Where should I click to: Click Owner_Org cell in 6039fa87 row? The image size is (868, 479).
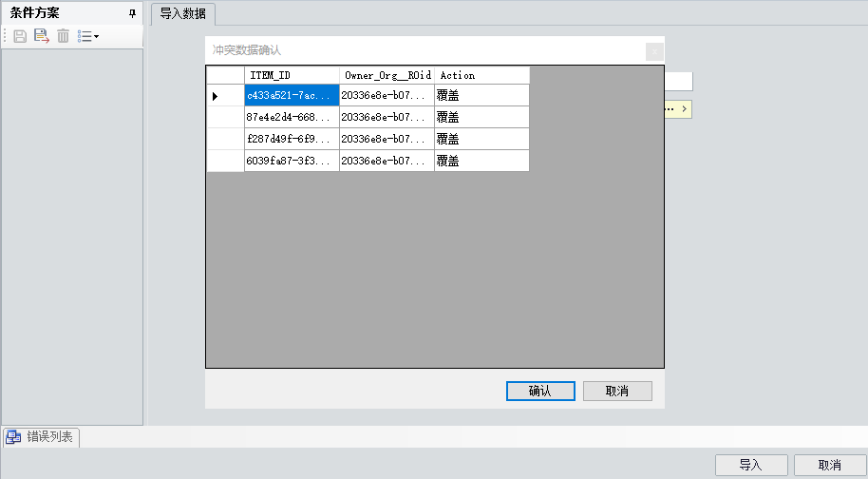coord(387,162)
